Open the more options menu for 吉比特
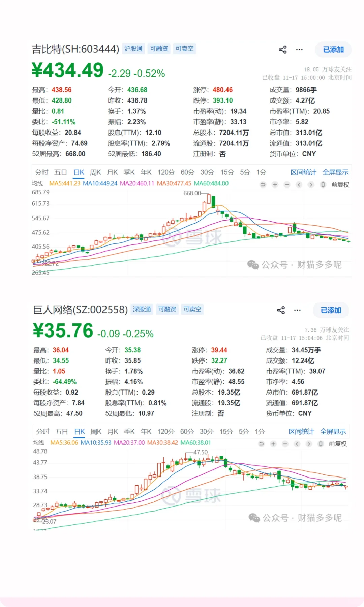 (x=299, y=50)
